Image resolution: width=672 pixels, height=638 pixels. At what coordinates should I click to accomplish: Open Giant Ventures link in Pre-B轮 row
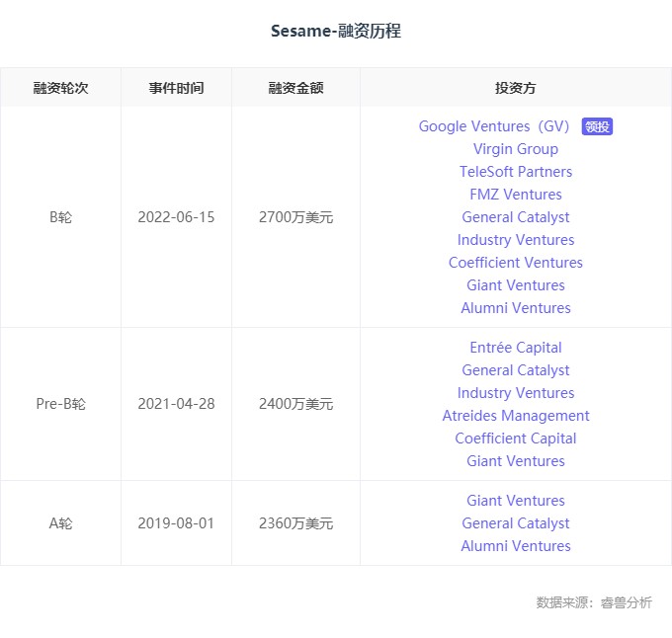click(516, 461)
